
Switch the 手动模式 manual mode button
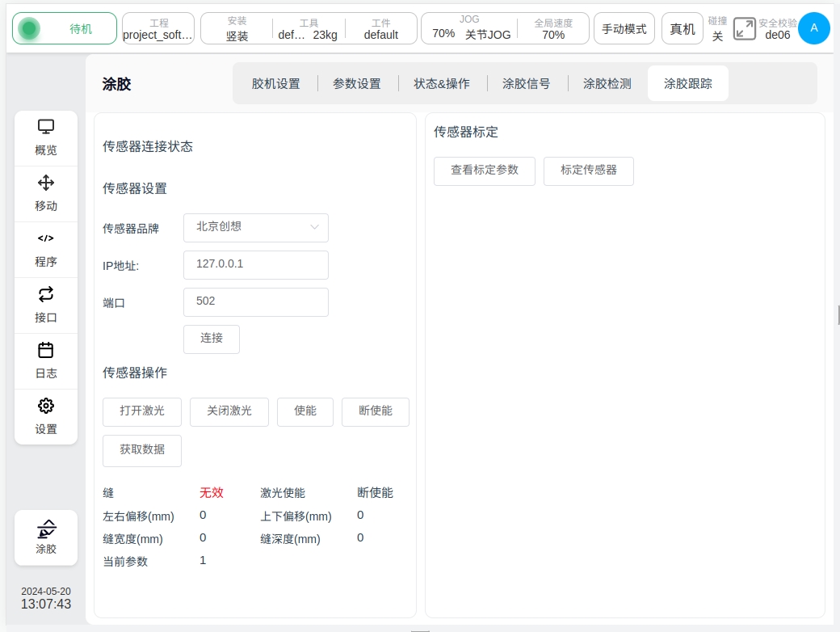coord(624,29)
